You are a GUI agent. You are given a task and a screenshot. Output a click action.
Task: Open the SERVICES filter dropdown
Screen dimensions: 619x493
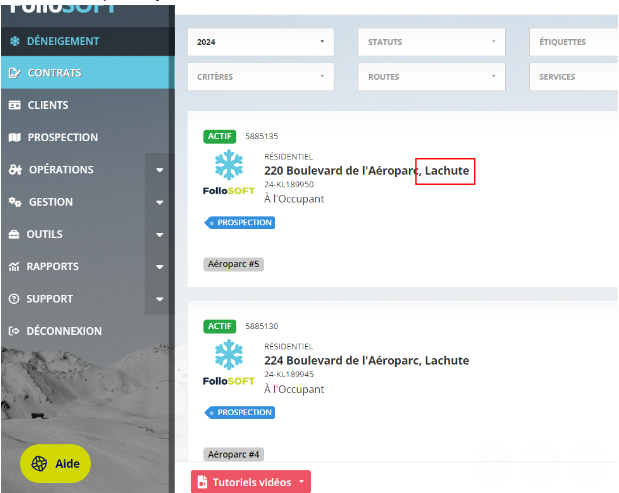[x=574, y=77]
